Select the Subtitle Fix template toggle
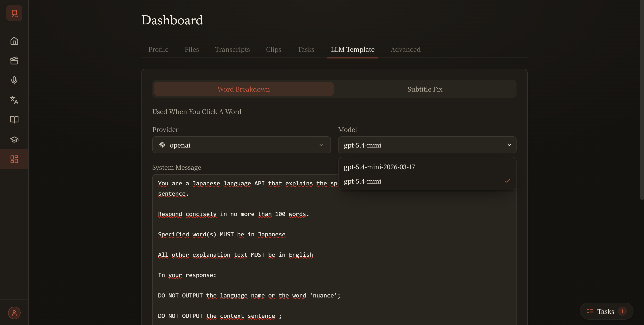Screen dimensions: 644x325 [425, 89]
